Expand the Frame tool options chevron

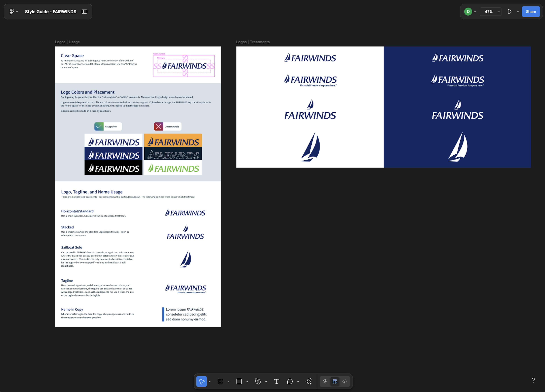pos(228,382)
